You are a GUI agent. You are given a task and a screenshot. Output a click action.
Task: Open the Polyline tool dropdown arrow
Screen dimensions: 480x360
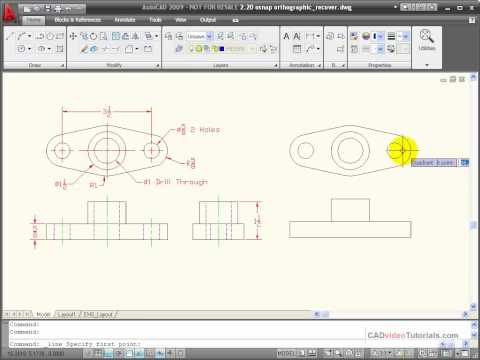click(x=29, y=36)
